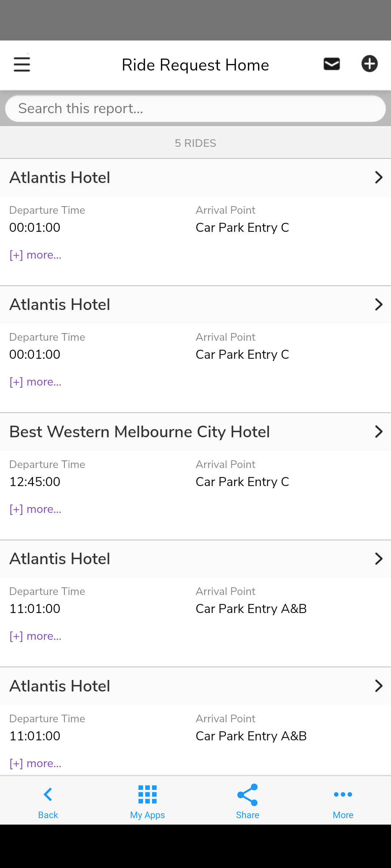Search this report field
The width and height of the screenshot is (391, 868).
tap(195, 109)
